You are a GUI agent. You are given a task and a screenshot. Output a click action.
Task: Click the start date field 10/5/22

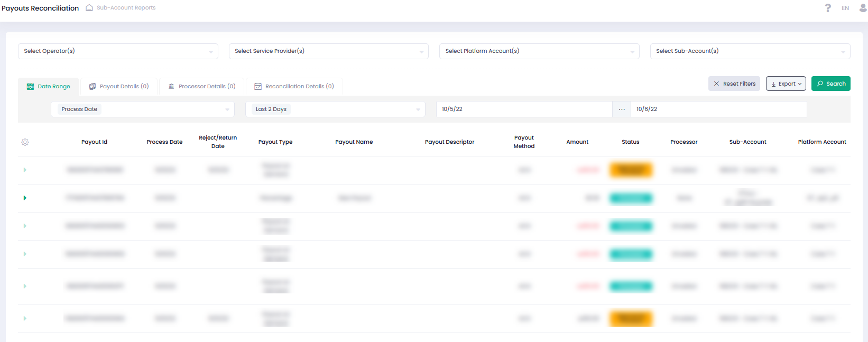[523, 109]
